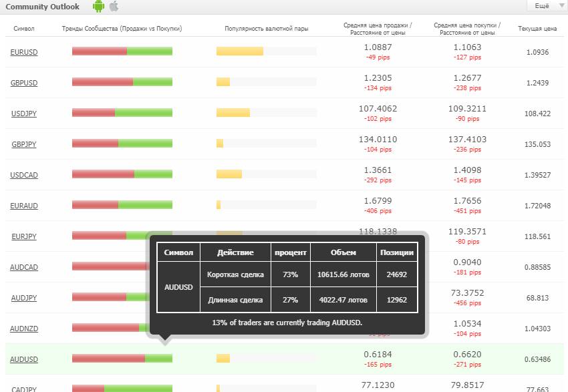This screenshot has width=568, height=392.
Task: Sort by Текущая цена column header
Action: tap(537, 29)
